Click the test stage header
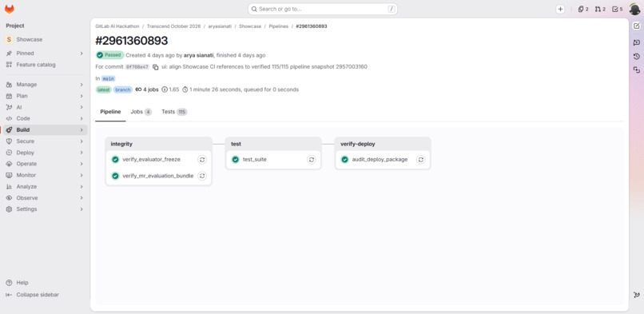This screenshot has height=314, width=644. coord(237,144)
